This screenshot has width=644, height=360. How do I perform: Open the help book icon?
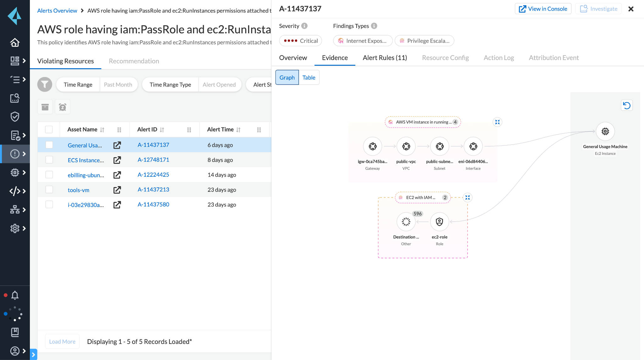[15, 332]
